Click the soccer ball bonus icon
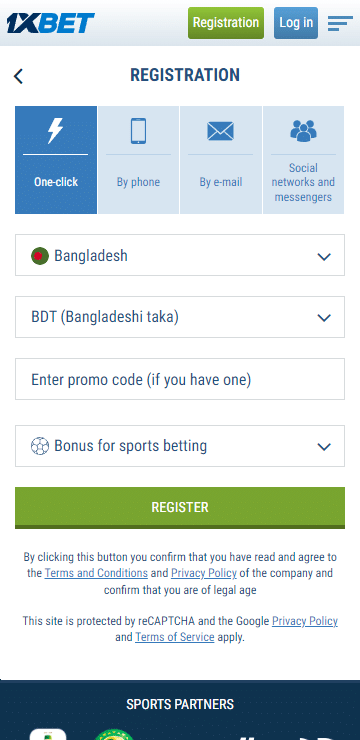The image size is (360, 740). [x=40, y=446]
